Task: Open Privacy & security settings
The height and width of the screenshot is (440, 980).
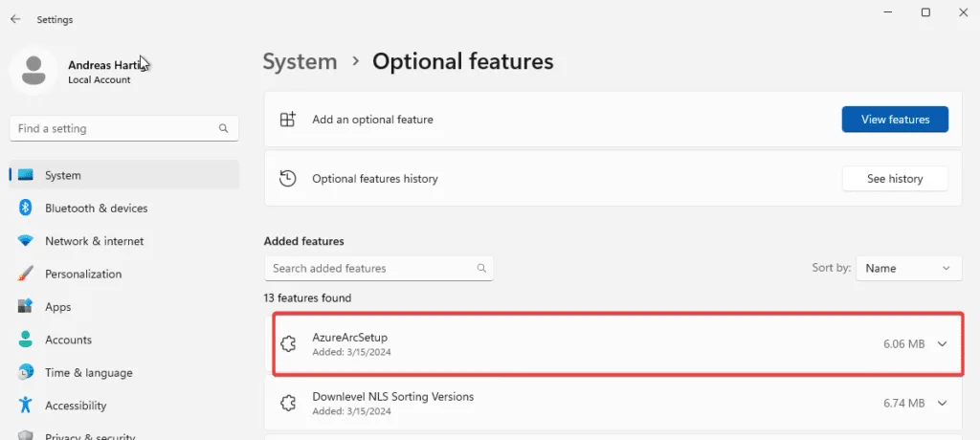Action: point(124,433)
